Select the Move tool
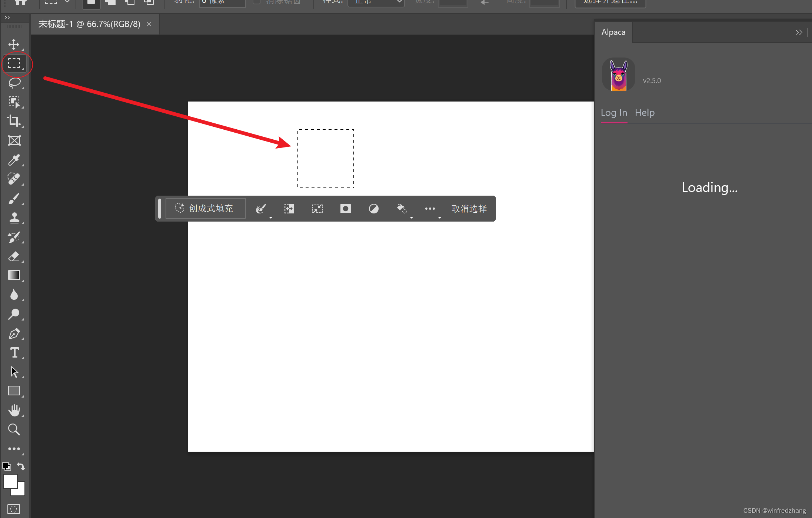Viewport: 812px width, 518px height. (14, 44)
